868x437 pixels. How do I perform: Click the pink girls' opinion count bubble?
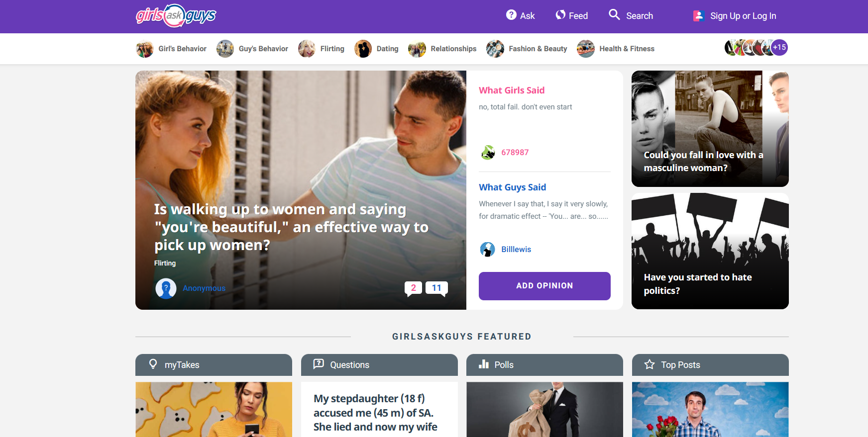tap(413, 288)
